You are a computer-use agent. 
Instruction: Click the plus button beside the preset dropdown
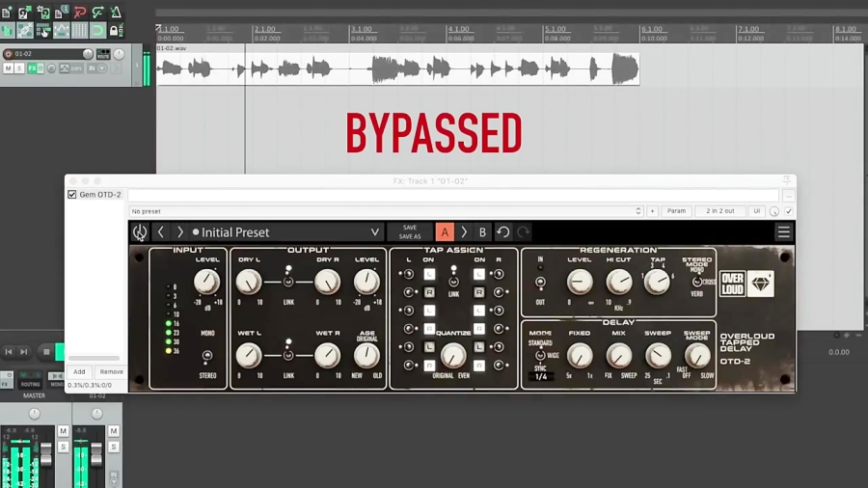tap(652, 211)
